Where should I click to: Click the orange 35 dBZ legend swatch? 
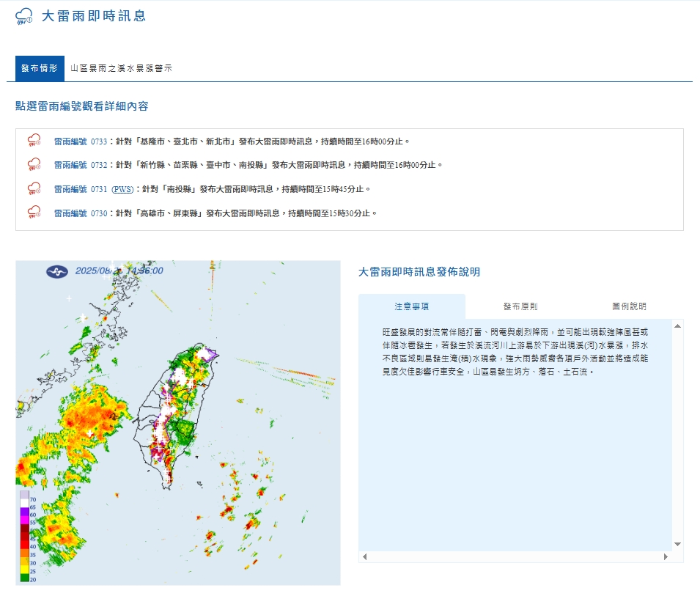coord(24,553)
